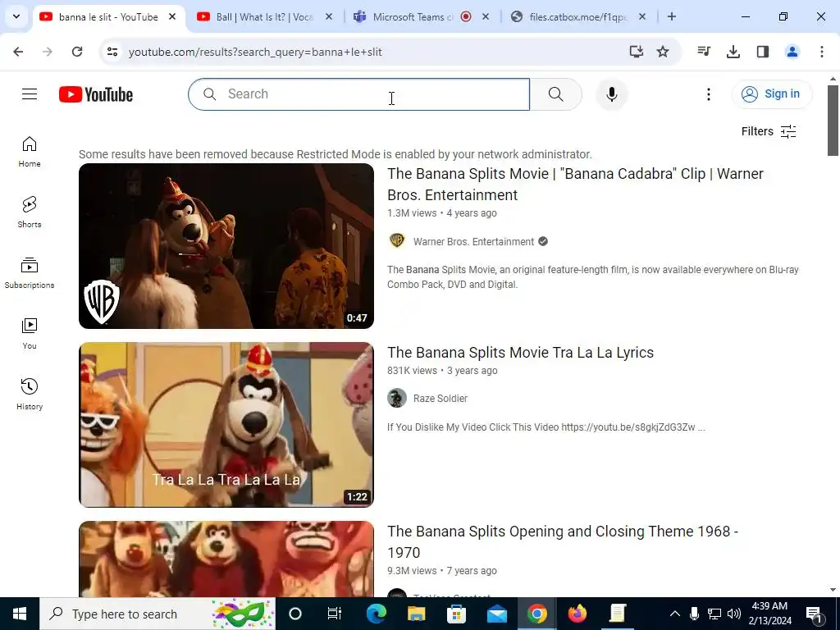840x630 pixels.
Task: Open Chrome media controls icon
Action: pos(704,52)
